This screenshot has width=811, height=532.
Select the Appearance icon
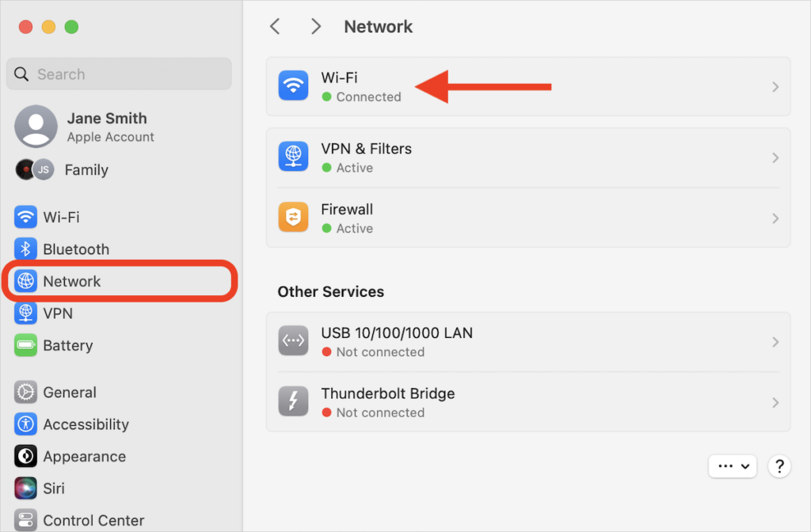coord(25,456)
